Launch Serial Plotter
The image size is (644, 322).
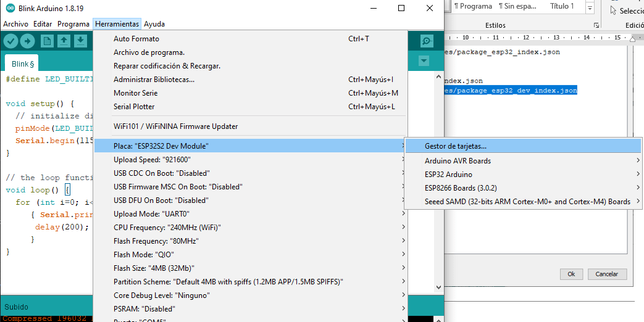click(251, 107)
